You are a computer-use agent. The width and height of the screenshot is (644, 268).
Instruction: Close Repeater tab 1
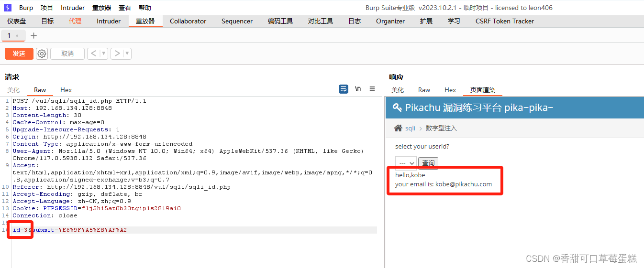click(17, 35)
